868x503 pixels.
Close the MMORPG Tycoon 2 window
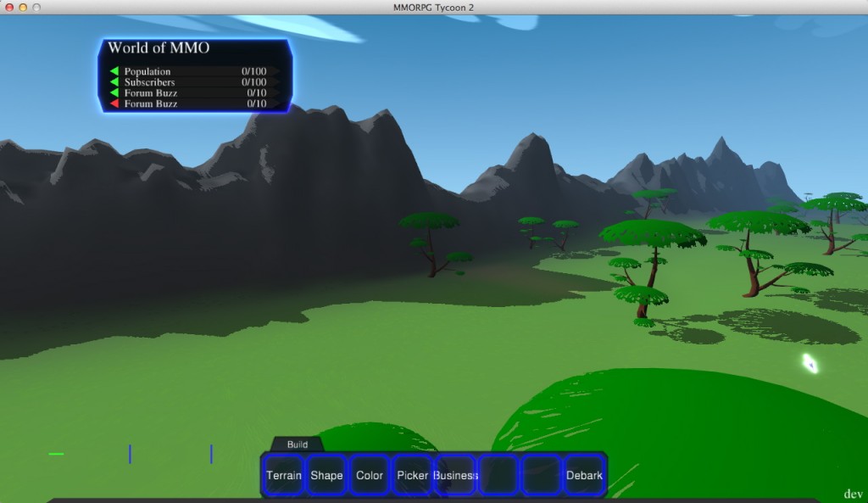point(9,7)
